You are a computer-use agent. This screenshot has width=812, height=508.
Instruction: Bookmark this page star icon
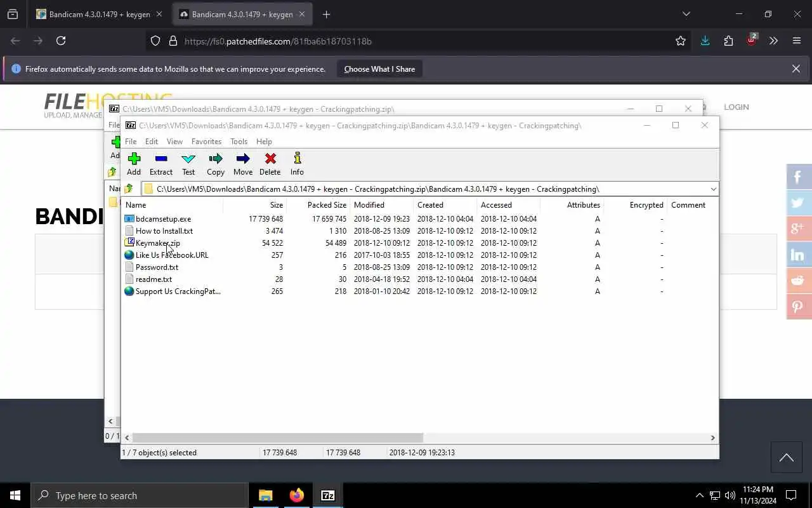pos(681,41)
